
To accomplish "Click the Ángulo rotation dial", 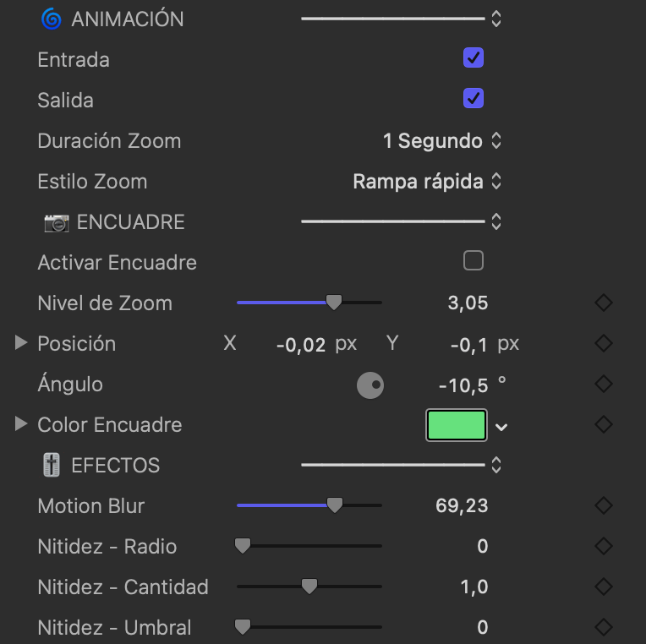I will pos(370,385).
